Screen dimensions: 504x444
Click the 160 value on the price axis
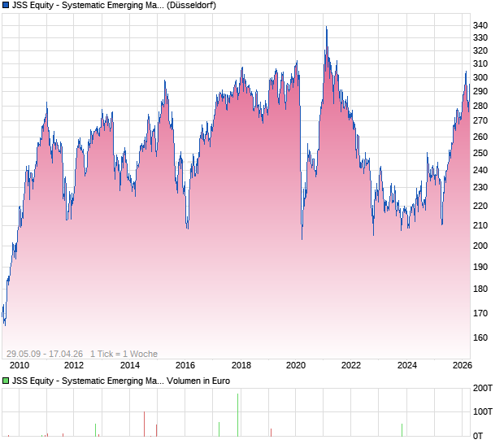[480, 337]
